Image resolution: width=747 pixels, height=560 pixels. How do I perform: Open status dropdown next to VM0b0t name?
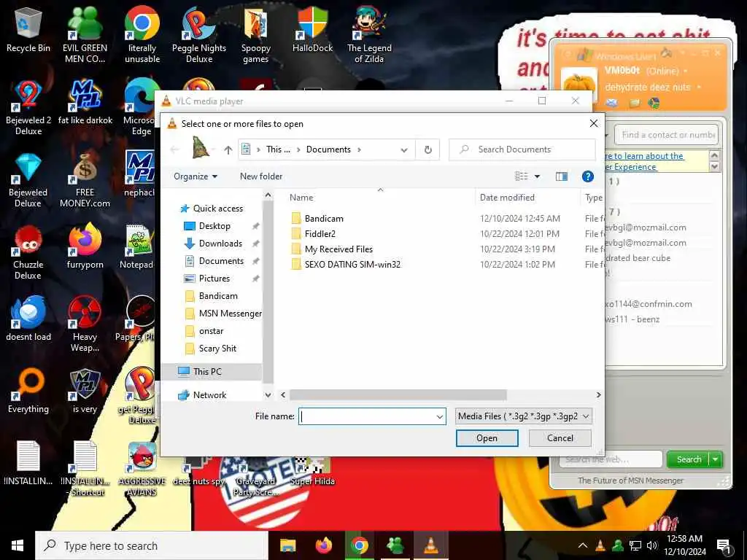coord(686,71)
